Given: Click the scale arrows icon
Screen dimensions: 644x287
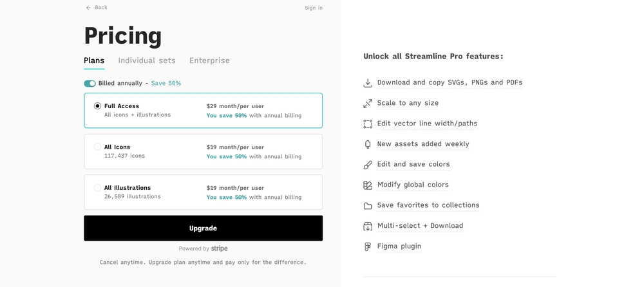Looking at the screenshot, I should pos(368,104).
